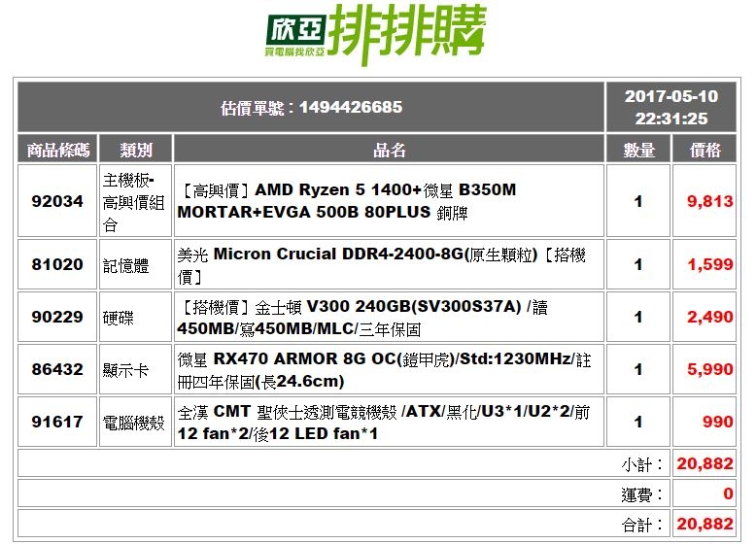756x544 pixels.
Task: Click 微星 RX470 ARMOR 8G product name
Action: [x=384, y=370]
